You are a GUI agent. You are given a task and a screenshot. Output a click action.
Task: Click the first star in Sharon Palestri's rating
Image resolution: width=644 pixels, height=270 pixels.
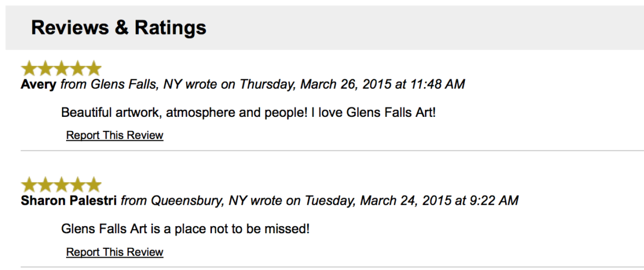pos(29,185)
